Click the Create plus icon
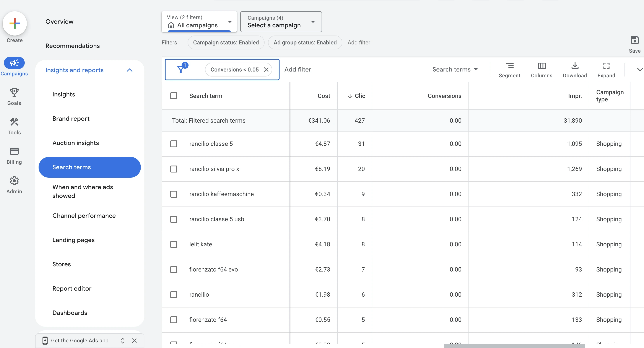Screen dimensions: 644x348 coord(15,23)
